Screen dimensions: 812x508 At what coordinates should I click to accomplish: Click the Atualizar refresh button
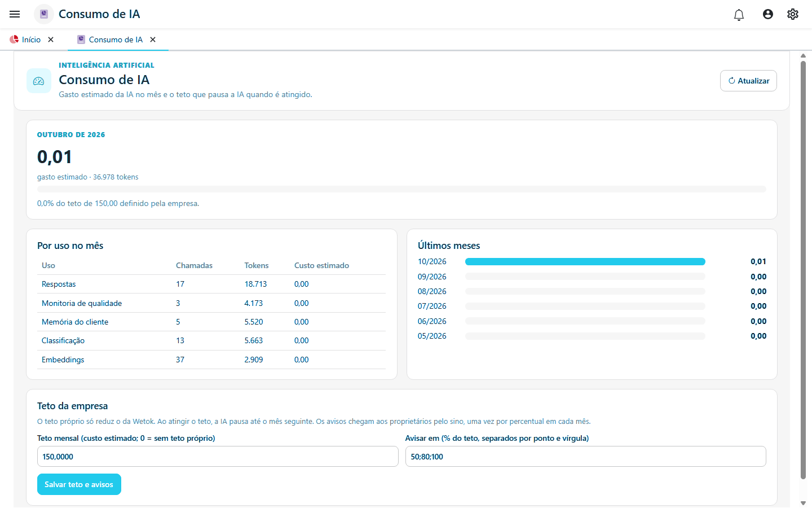(748, 81)
